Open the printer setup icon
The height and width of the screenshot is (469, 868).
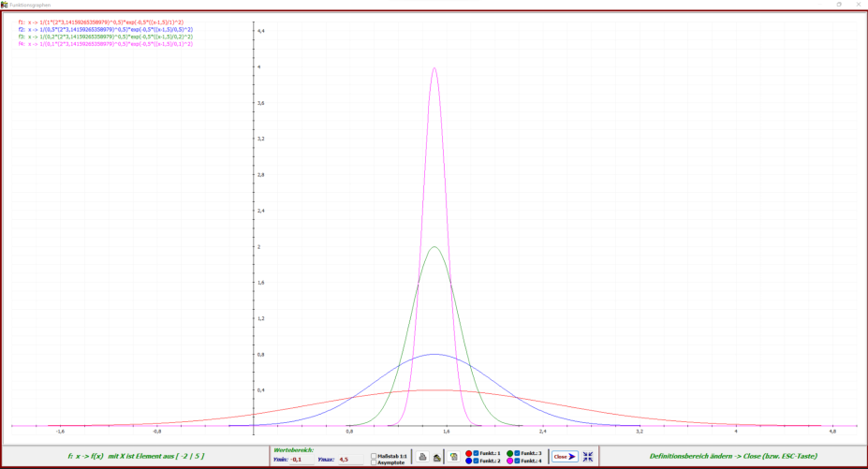(x=437, y=457)
